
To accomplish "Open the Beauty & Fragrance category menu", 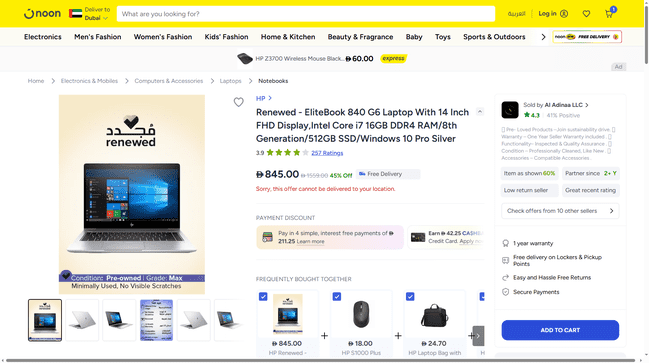I will (x=361, y=37).
